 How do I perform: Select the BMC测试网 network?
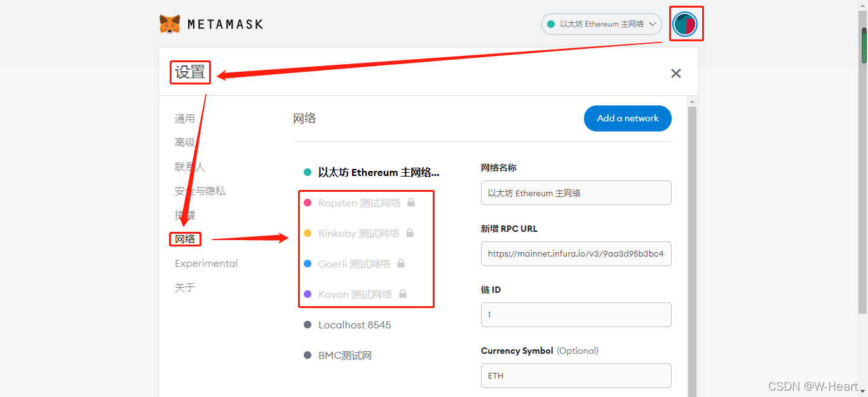[345, 355]
